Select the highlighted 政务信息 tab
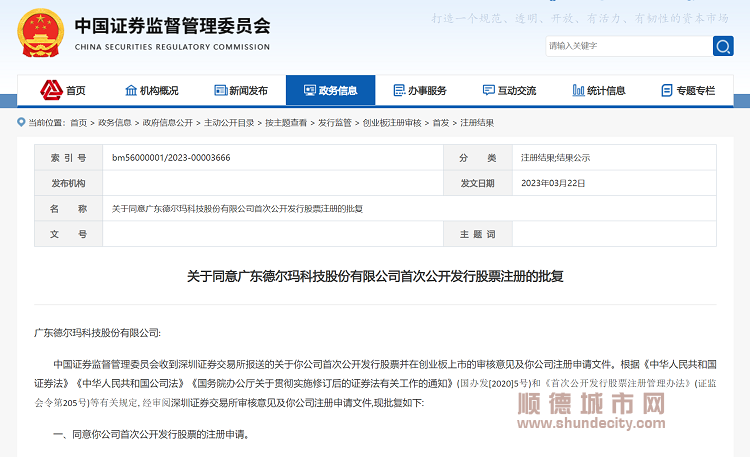 tap(331, 90)
